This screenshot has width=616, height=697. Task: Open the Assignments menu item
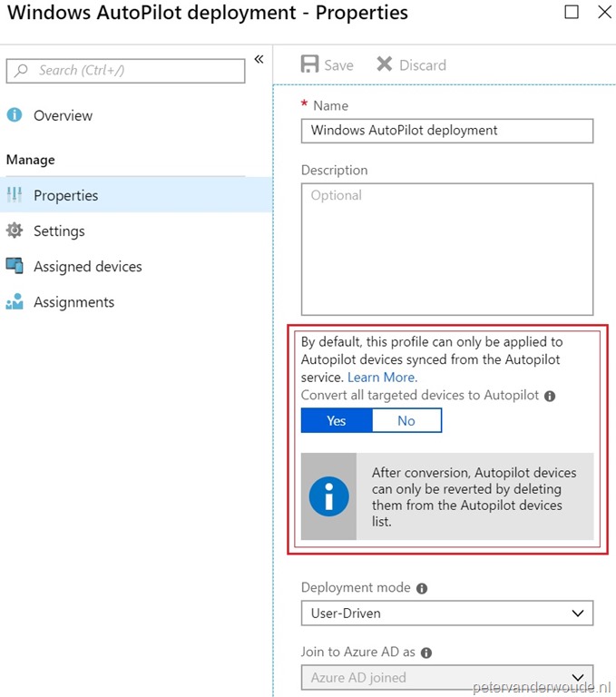(136, 302)
